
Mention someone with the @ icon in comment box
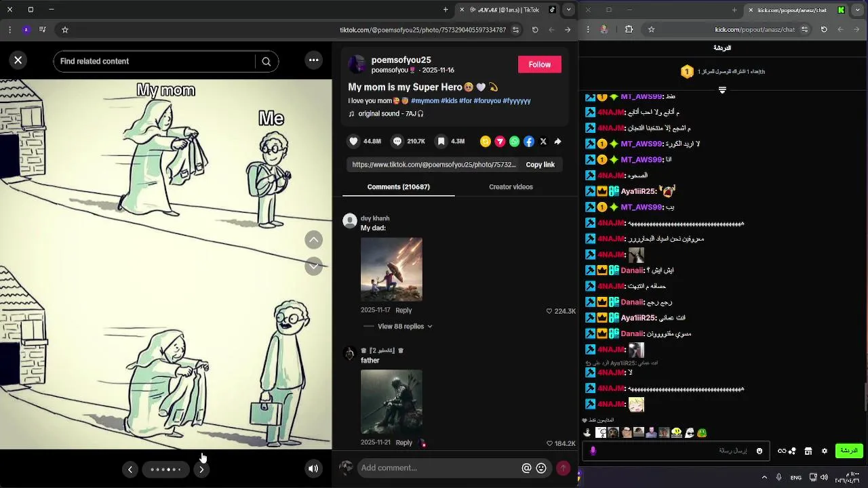coord(526,468)
